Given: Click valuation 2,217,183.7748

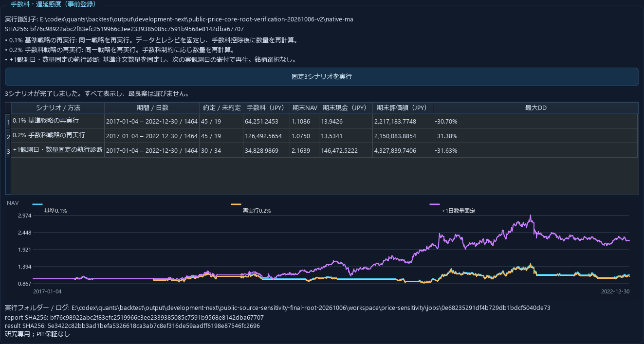Looking at the screenshot, I should coord(403,121).
